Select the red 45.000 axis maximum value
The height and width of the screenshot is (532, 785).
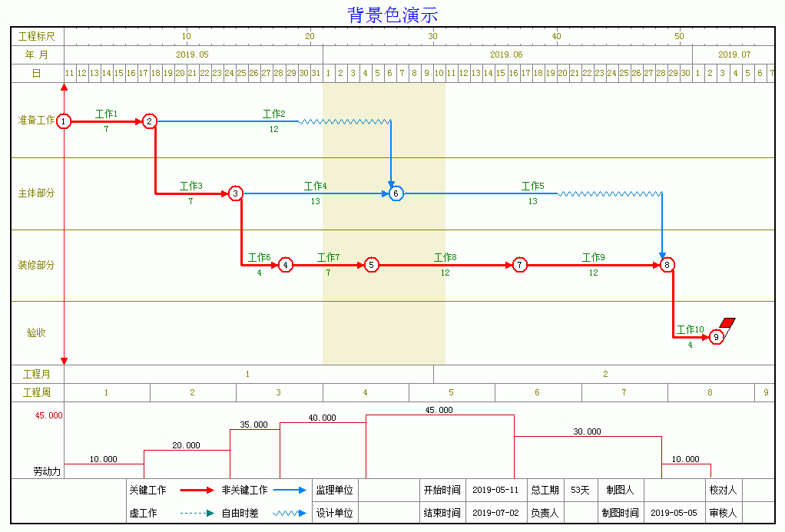[48, 415]
